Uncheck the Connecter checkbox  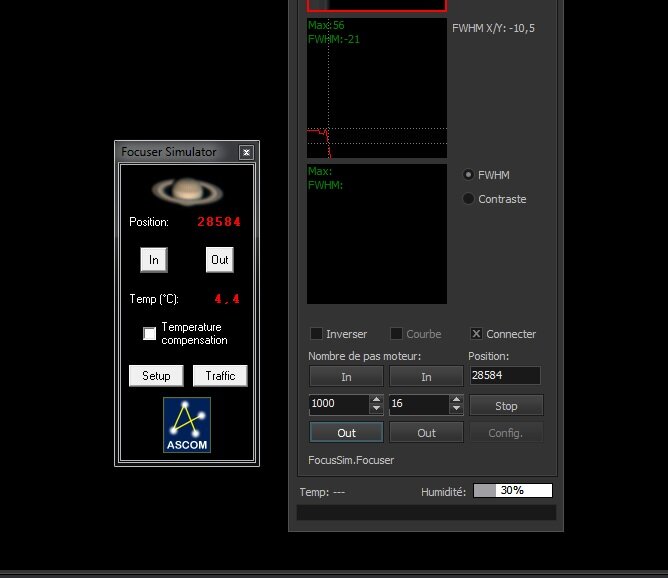point(476,334)
